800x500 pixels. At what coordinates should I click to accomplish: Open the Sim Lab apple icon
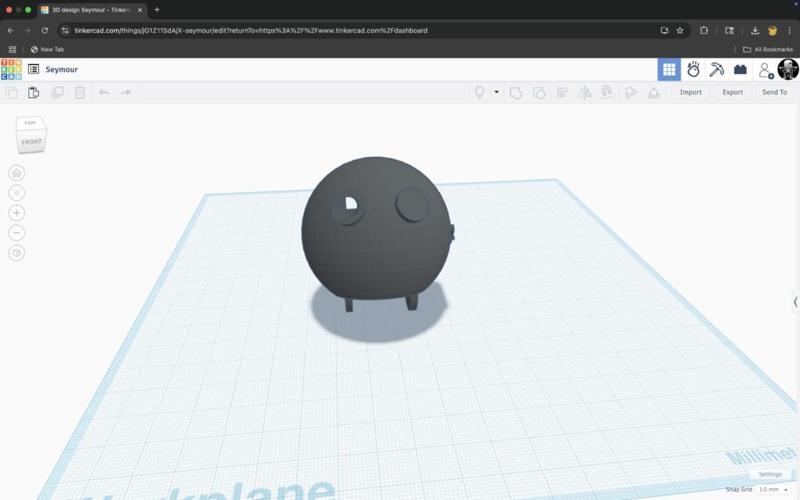pyautogui.click(x=693, y=69)
